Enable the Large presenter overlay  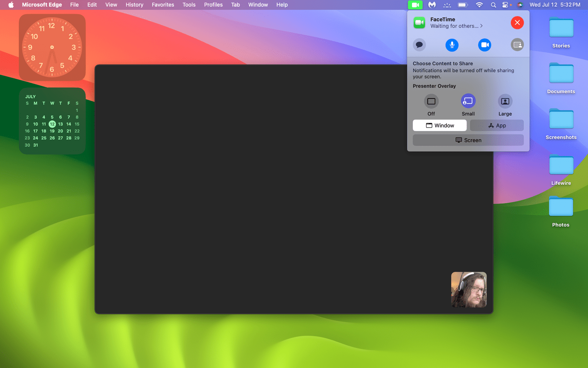tap(505, 101)
